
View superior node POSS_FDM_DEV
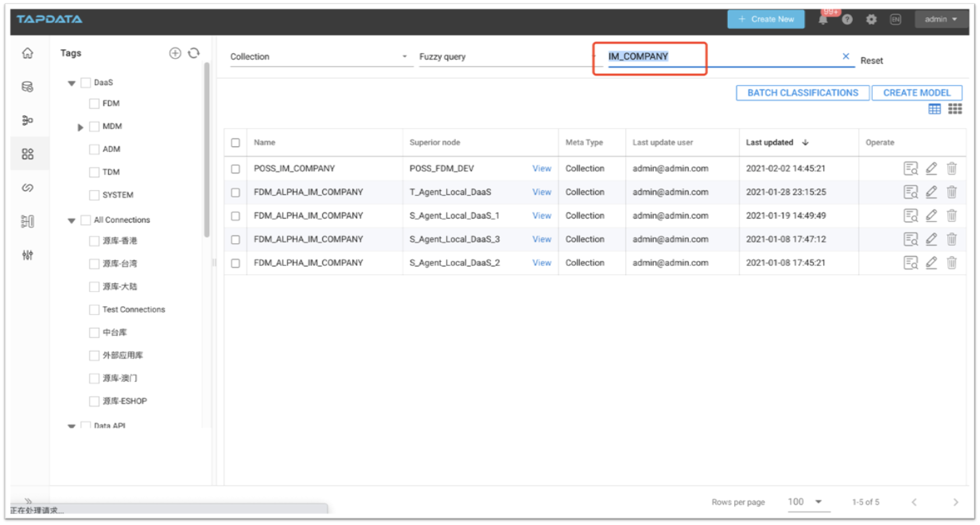(x=542, y=168)
